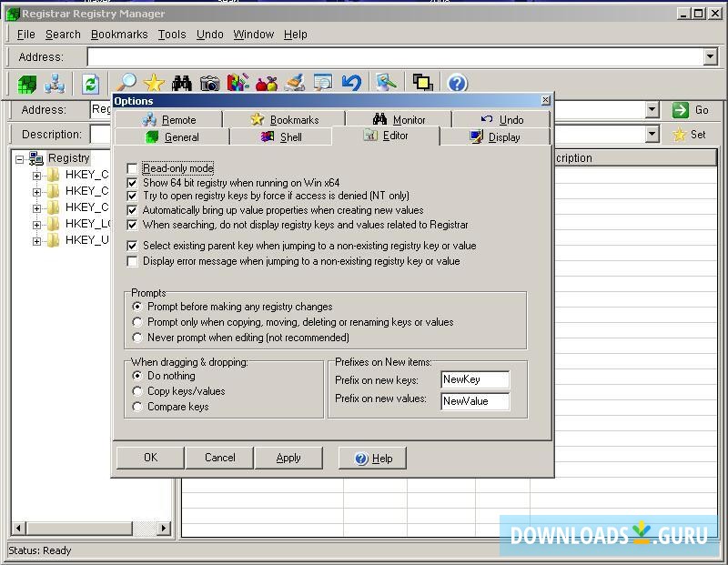Click the binoculars monitor toolbar icon

(x=182, y=84)
